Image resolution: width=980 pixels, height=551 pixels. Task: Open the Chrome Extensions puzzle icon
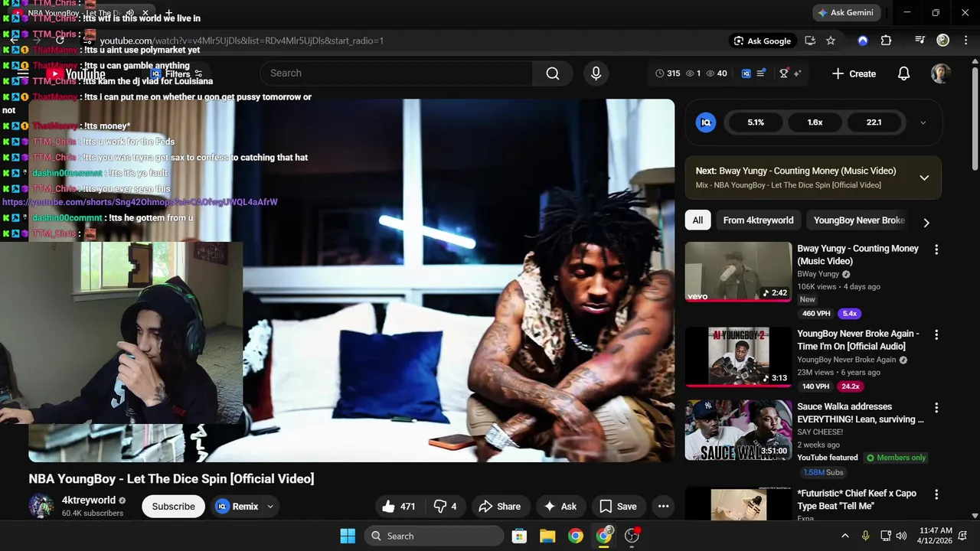click(886, 41)
